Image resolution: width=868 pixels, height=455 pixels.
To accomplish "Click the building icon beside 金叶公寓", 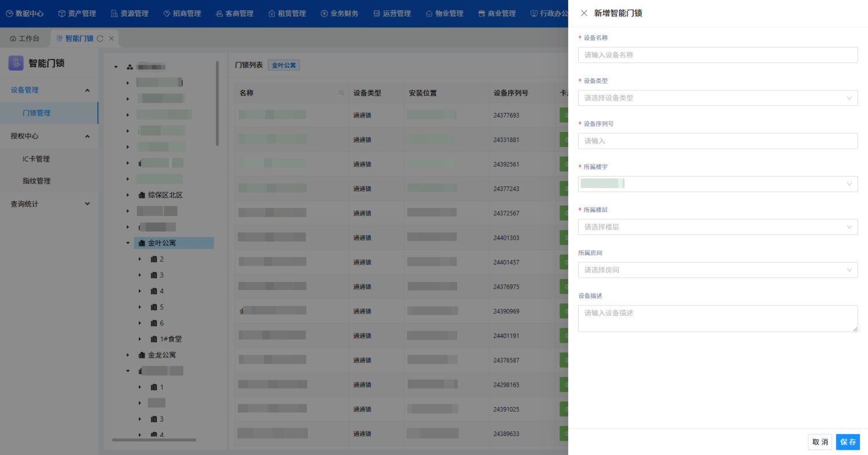I will point(142,243).
